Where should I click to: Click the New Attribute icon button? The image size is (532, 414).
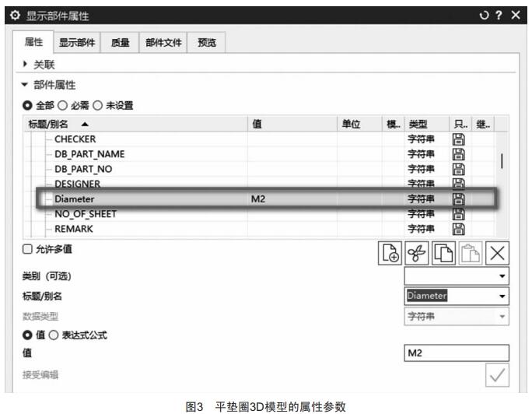[390, 253]
